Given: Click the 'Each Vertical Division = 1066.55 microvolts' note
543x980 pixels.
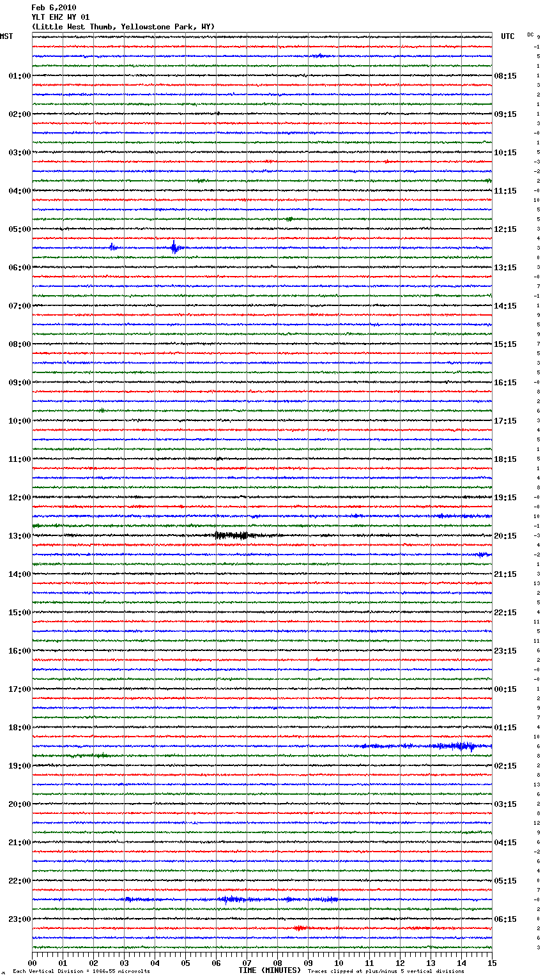Looking at the screenshot, I should pos(81,971).
